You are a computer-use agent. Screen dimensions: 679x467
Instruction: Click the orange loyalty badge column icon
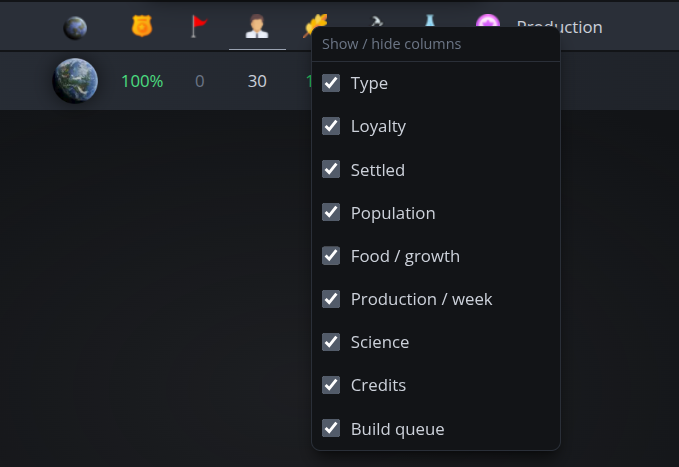142,26
